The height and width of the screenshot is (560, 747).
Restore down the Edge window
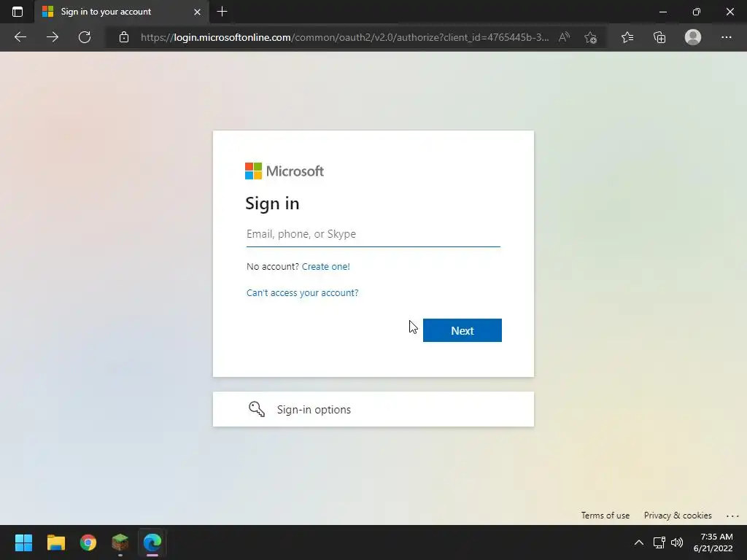point(697,12)
